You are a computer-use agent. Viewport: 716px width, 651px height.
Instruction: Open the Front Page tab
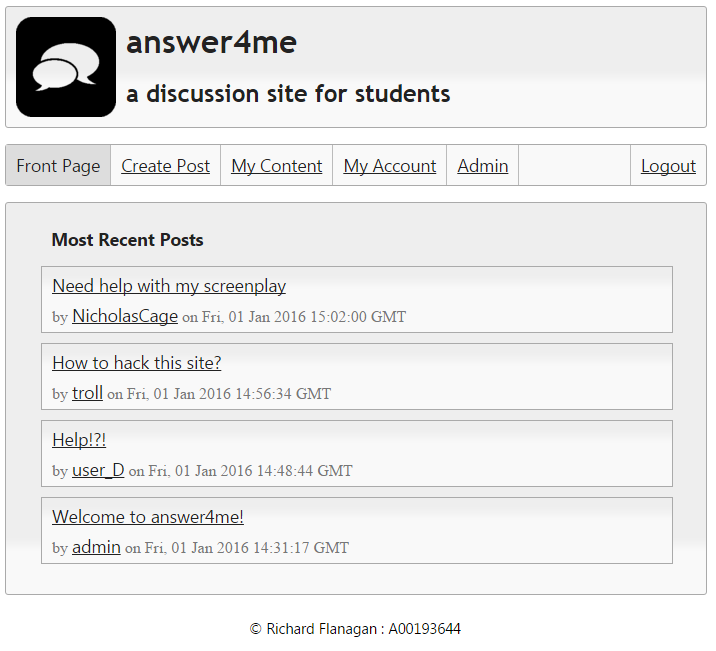pyautogui.click(x=58, y=166)
